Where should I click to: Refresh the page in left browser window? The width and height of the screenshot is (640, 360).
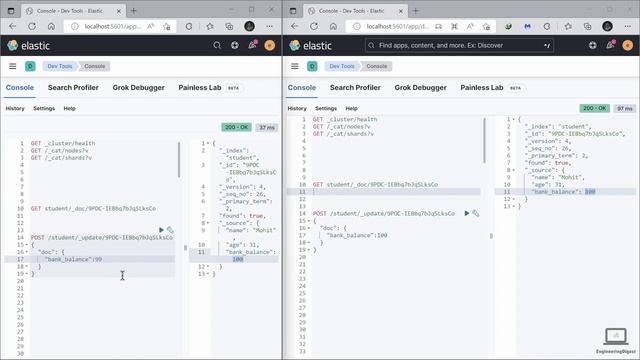pos(32,26)
